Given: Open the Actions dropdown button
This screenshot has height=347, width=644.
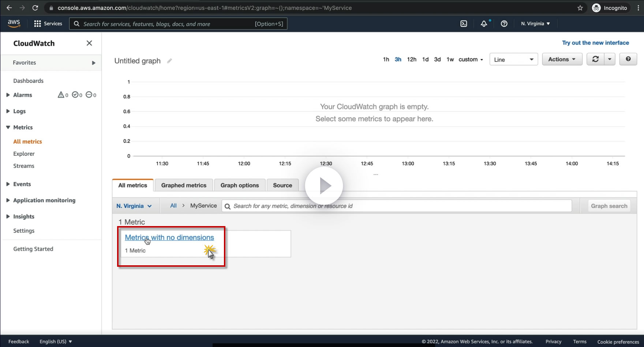Looking at the screenshot, I should (x=562, y=59).
